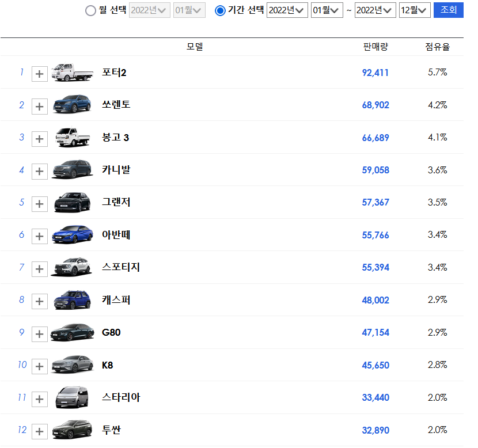Select the 월 선택 radio button
Screen dimensions: 478x448
click(90, 10)
